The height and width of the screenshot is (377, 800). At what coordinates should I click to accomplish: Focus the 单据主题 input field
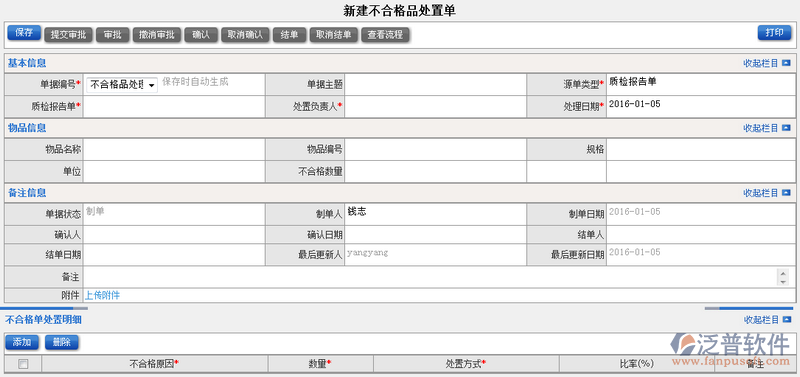[x=435, y=84]
